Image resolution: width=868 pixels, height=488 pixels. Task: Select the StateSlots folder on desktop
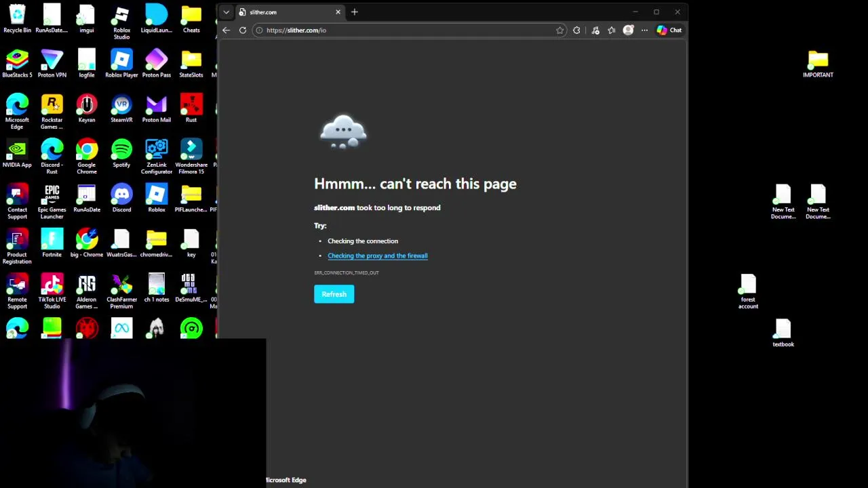point(191,64)
